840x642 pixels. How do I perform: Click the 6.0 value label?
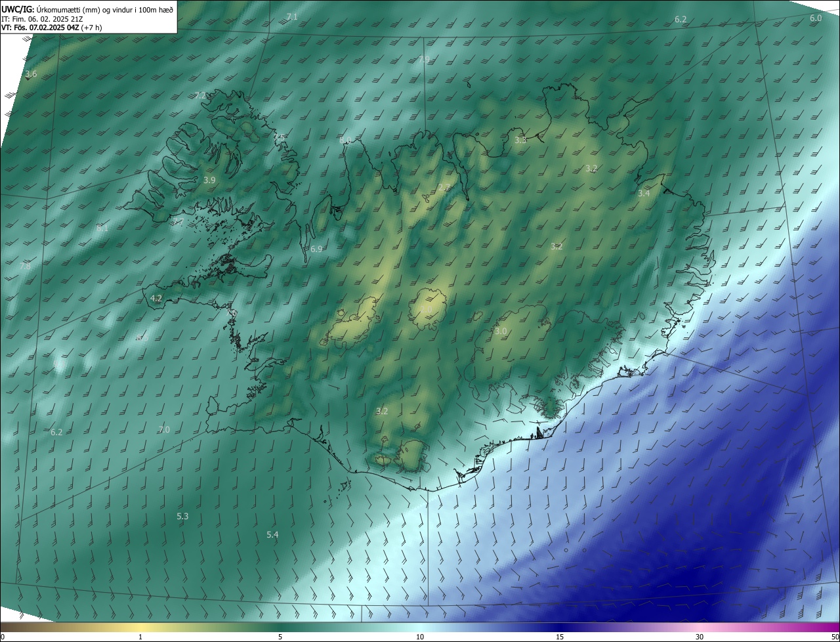pos(816,18)
